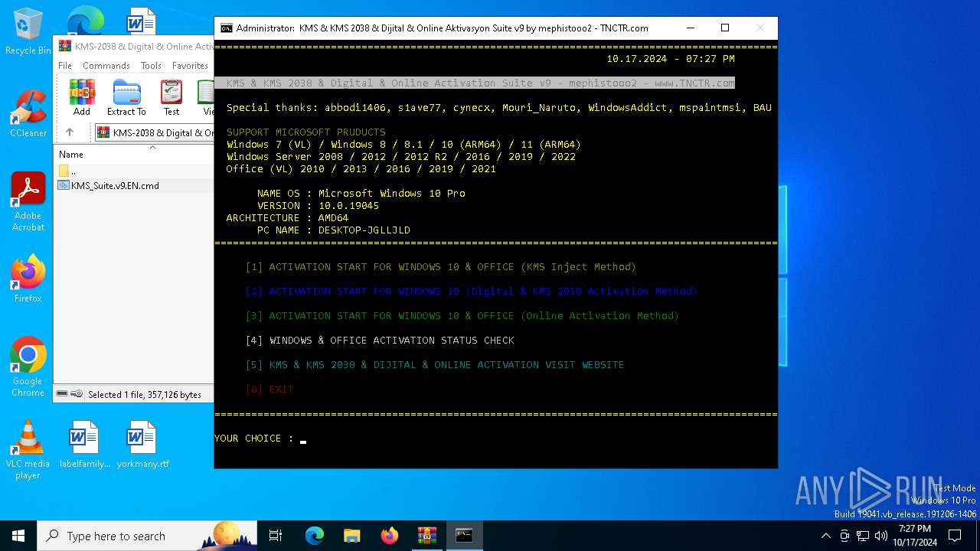The image size is (980, 551).
Task: Select the parent folder ".." entry
Action: pos(67,171)
